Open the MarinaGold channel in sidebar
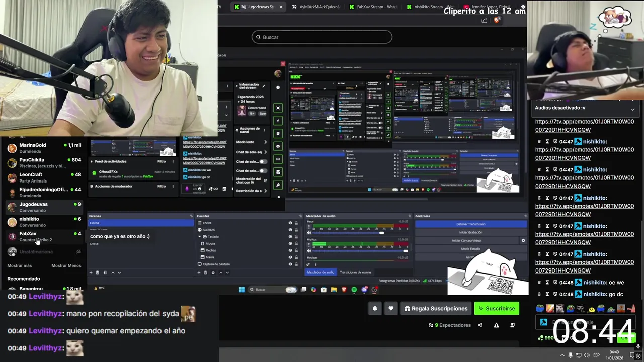This screenshot has height=362, width=644. tap(44, 148)
